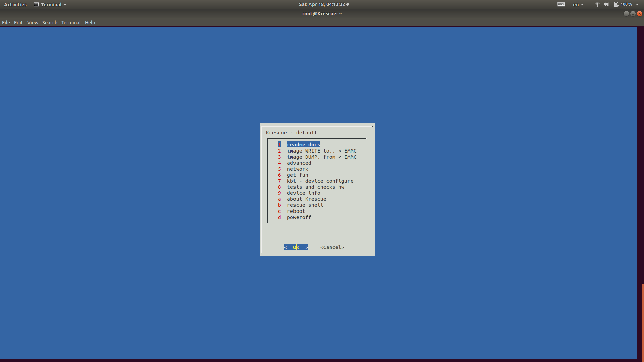Choose 'kbi - device configure' option

320,181
